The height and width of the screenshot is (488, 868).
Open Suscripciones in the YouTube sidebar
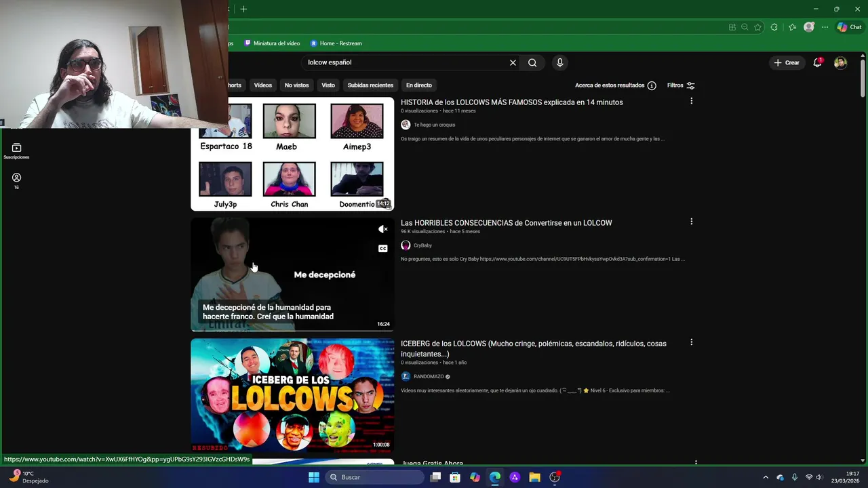(16, 151)
